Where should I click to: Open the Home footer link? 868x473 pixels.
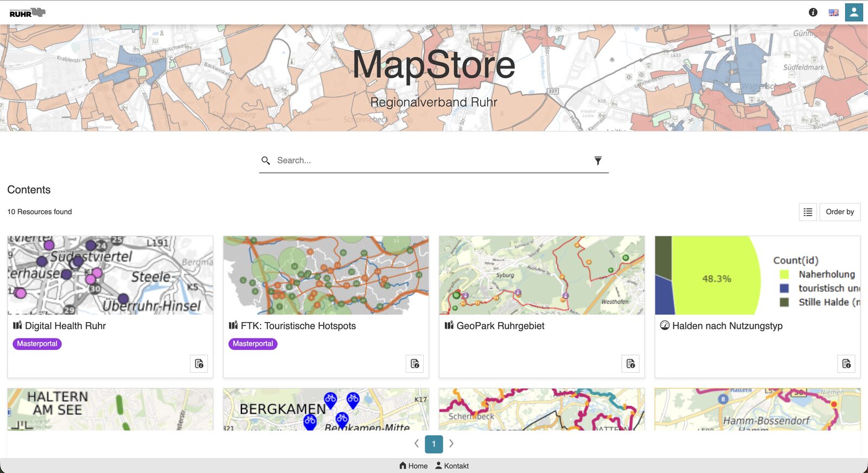413,466
